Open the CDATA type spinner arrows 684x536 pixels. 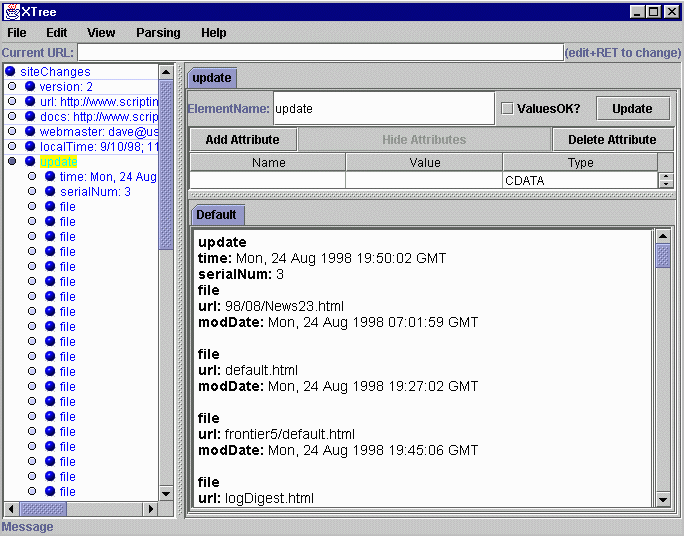[665, 180]
